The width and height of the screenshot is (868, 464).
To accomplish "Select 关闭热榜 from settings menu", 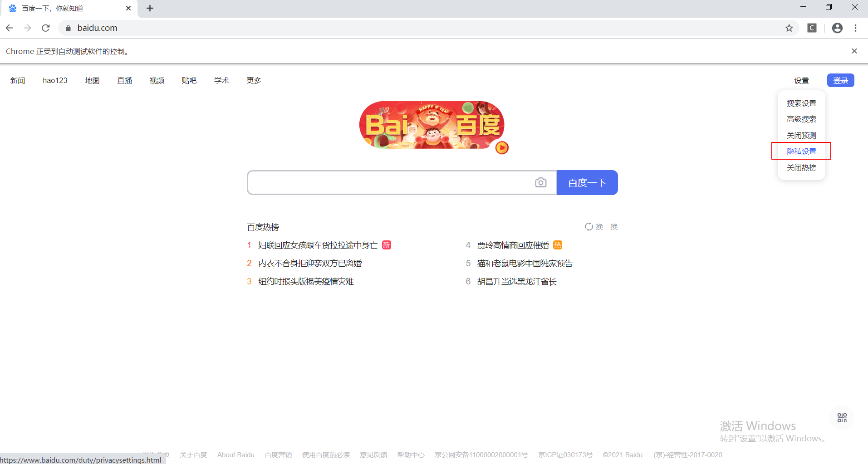I will [x=801, y=168].
